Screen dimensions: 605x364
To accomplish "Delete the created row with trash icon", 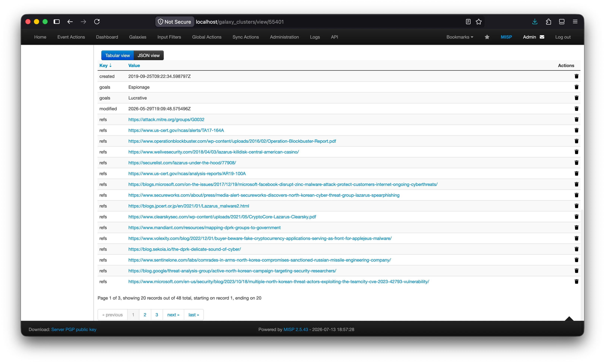I will 576,76.
